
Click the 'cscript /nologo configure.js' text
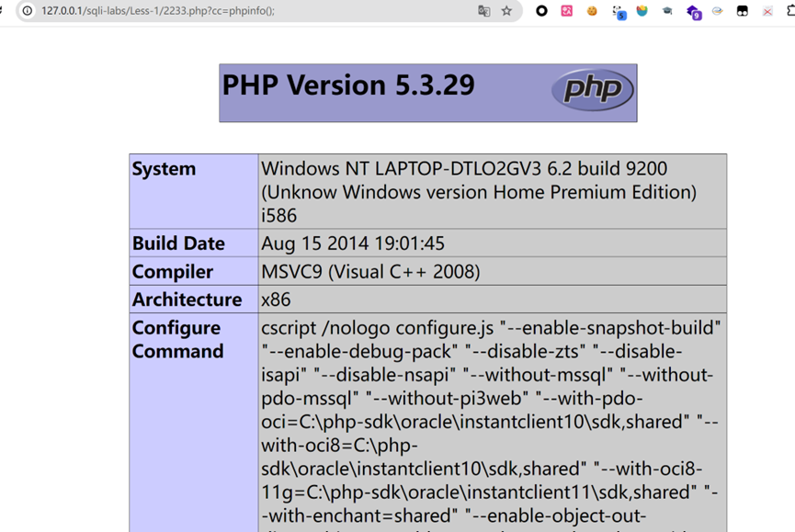pyautogui.click(x=377, y=328)
